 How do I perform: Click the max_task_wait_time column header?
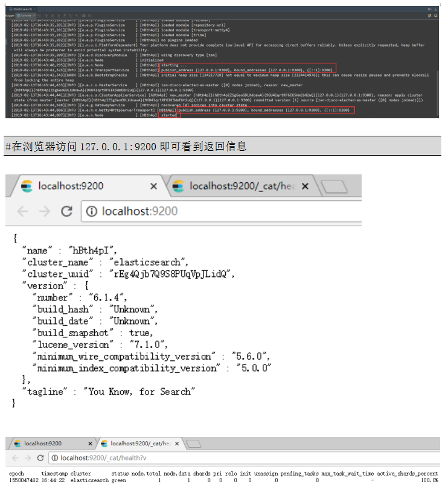pyautogui.click(x=347, y=474)
